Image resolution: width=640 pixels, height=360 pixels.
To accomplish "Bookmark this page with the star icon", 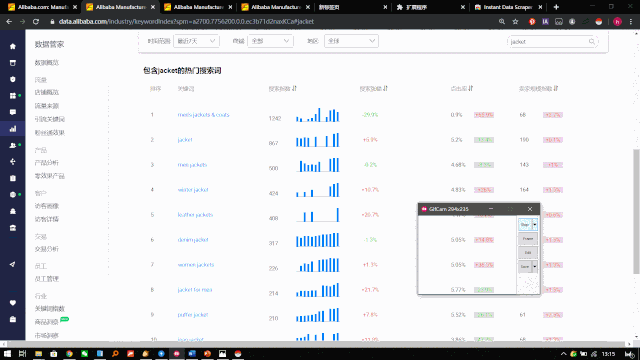I will (x=515, y=22).
